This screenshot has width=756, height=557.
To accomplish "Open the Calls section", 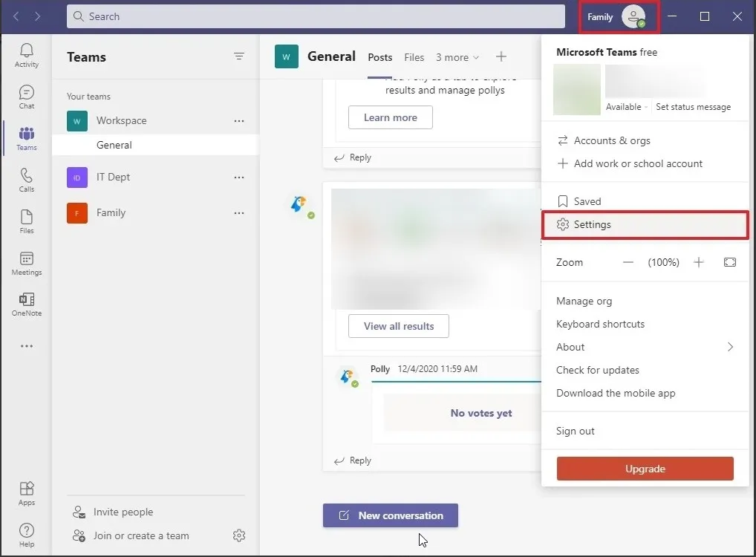I will tap(27, 180).
